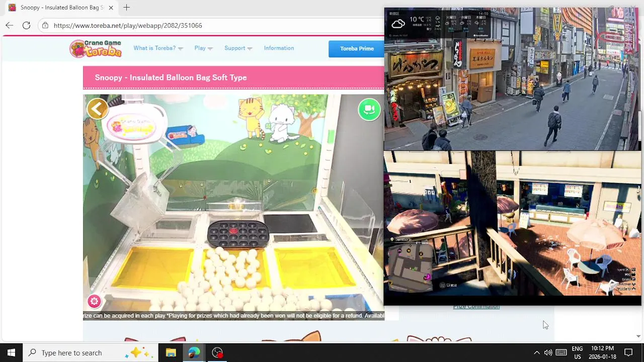Click the orange back arrow on game view
This screenshot has height=362, width=644.
pos(98,109)
